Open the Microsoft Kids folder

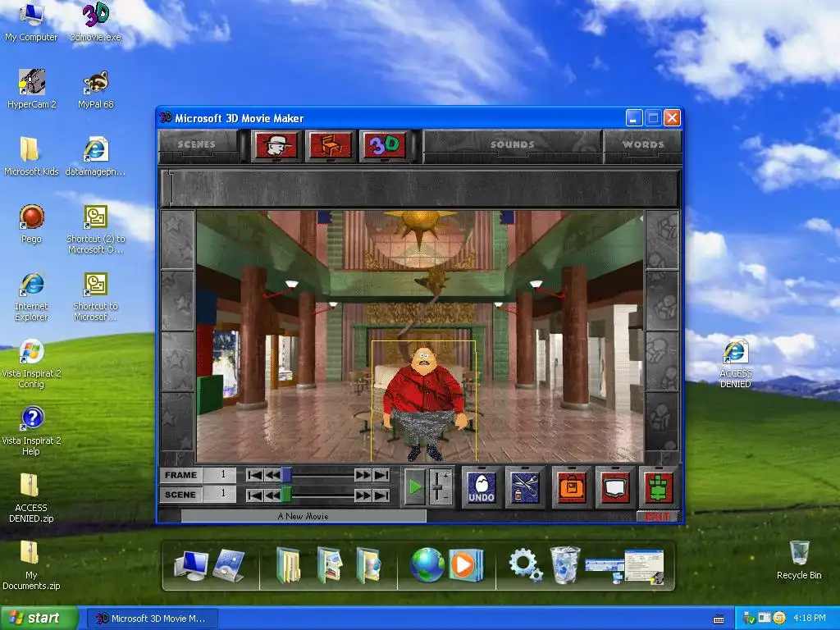tap(31, 157)
